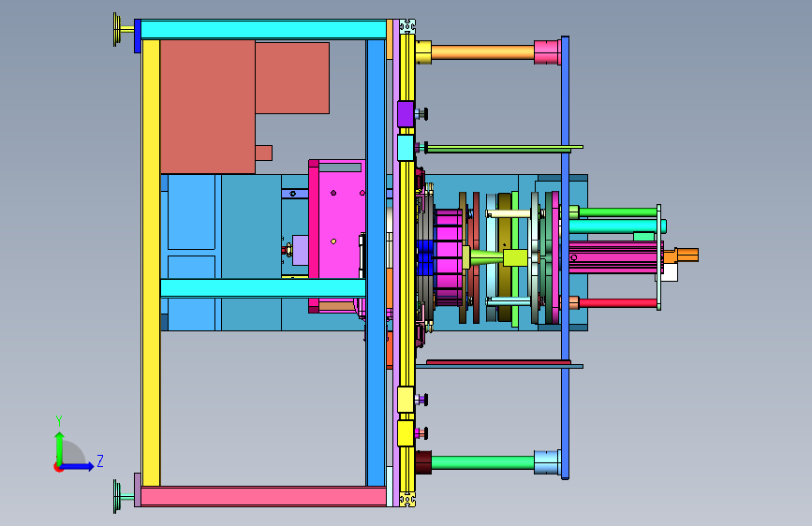Select the red standoff rod near motor plate
Image resolution: width=812 pixels, height=526 pixels.
click(618, 303)
